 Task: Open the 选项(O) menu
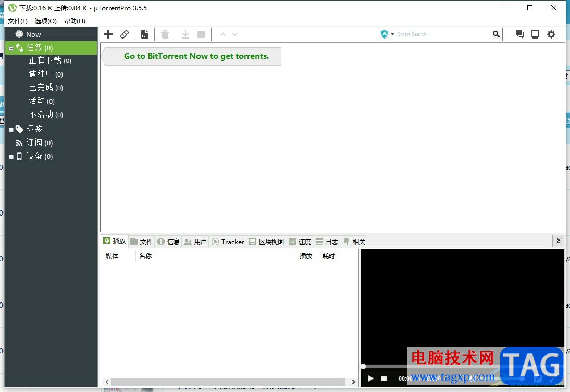coord(45,21)
